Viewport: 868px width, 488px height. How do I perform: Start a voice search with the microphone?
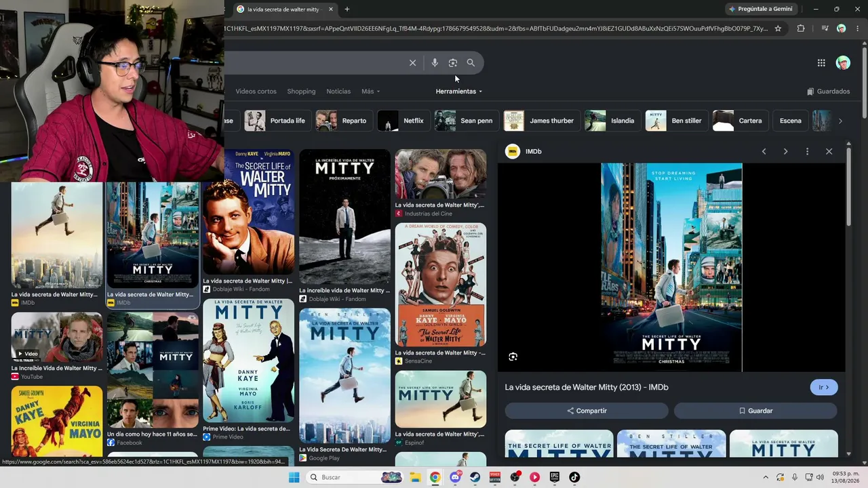click(x=435, y=63)
